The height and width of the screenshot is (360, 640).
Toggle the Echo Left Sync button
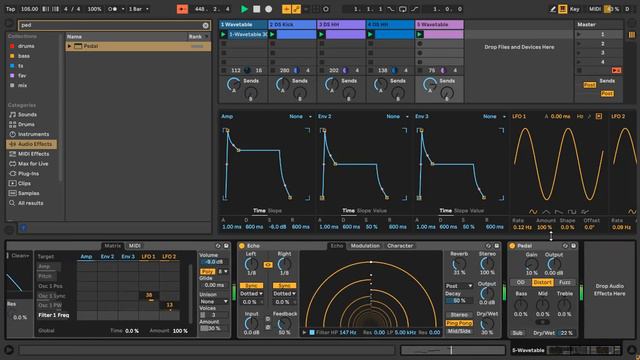point(251,286)
